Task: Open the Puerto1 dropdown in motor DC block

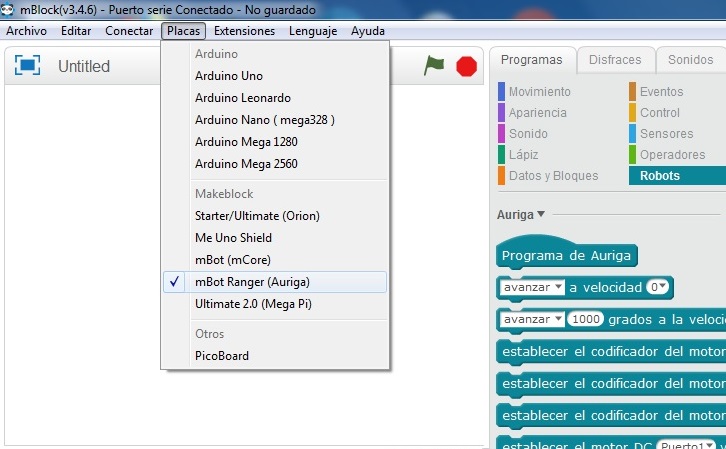Action: click(691, 445)
